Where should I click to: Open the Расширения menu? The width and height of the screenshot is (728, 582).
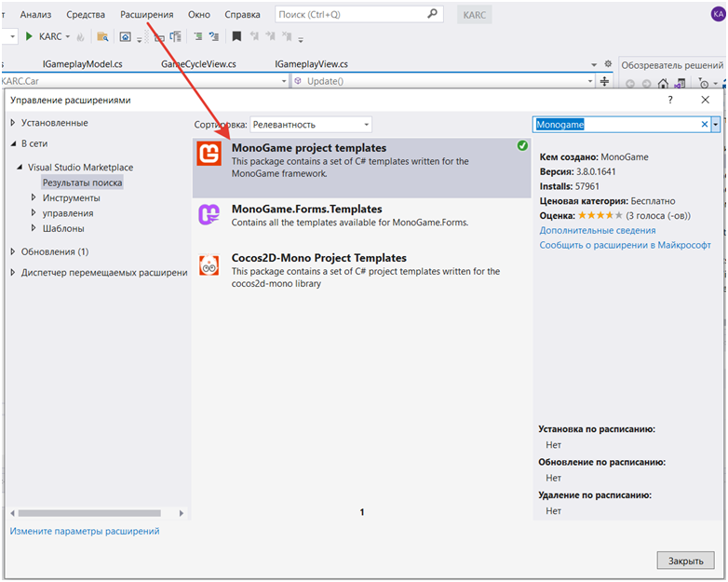coord(147,14)
